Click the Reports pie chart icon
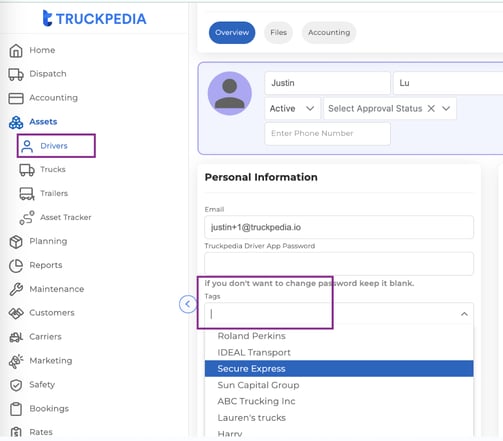 pyautogui.click(x=16, y=266)
